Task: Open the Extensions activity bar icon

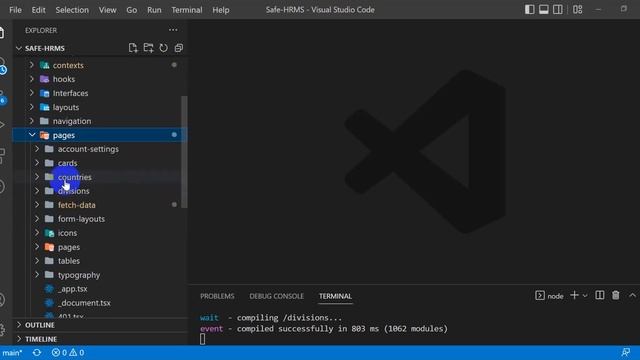Action: click(2, 156)
